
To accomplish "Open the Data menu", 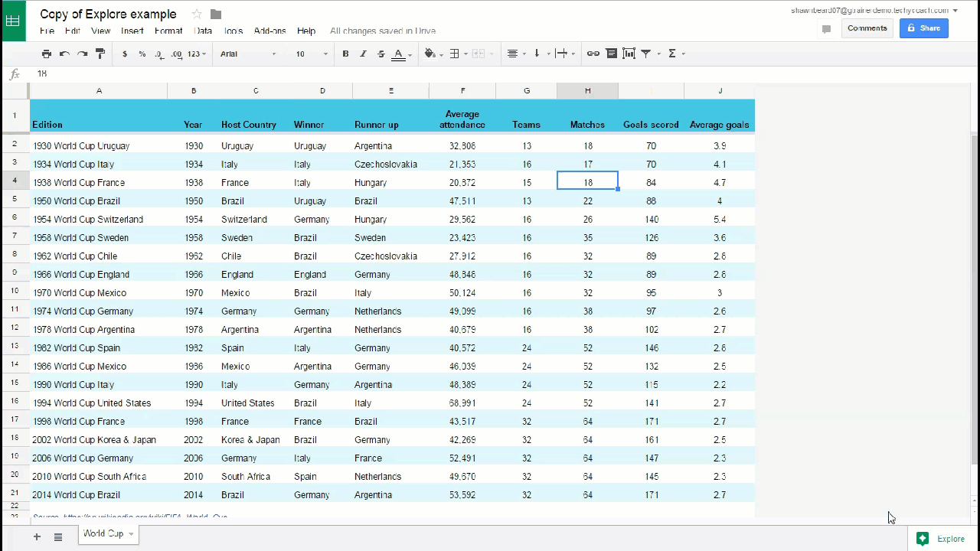I will click(203, 31).
